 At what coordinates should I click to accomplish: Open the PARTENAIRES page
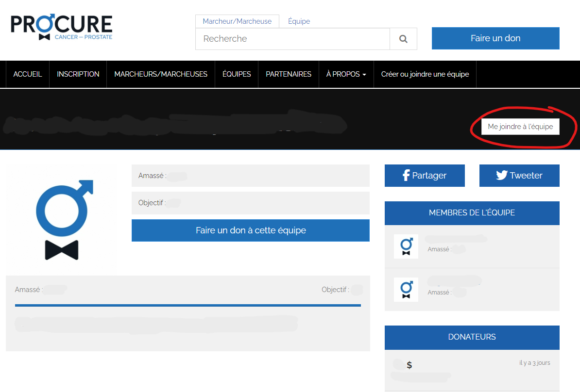pyautogui.click(x=289, y=74)
